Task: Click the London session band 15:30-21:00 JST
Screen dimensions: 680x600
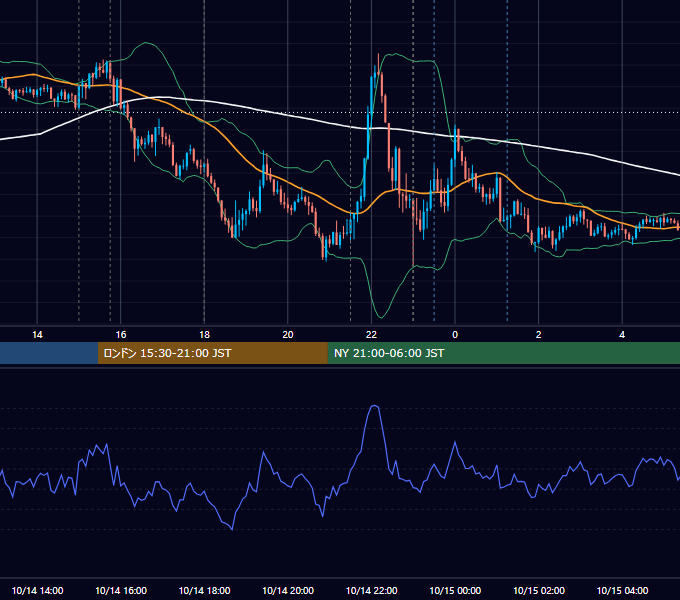Action: 212,353
